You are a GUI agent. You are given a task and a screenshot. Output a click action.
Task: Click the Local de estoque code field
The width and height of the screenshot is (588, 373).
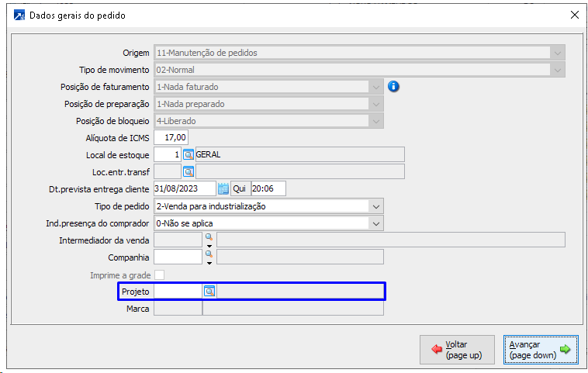pyautogui.click(x=168, y=154)
